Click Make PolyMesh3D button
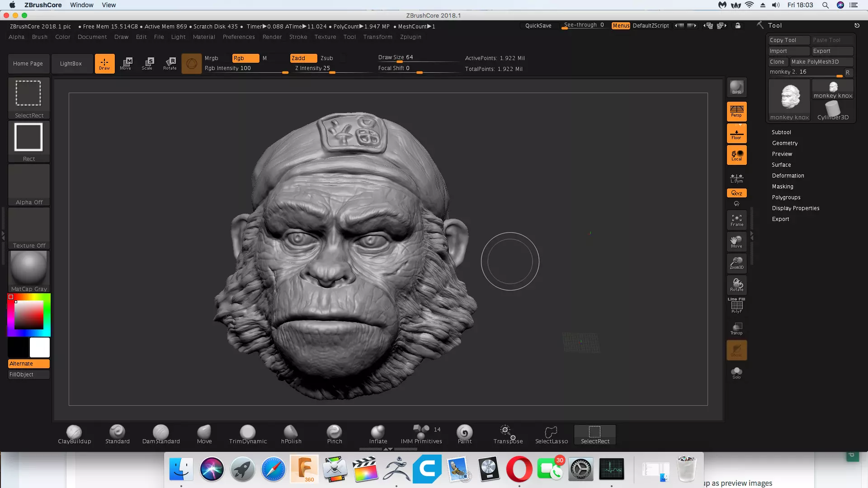Screen dimensions: 868x488 (x=821, y=62)
